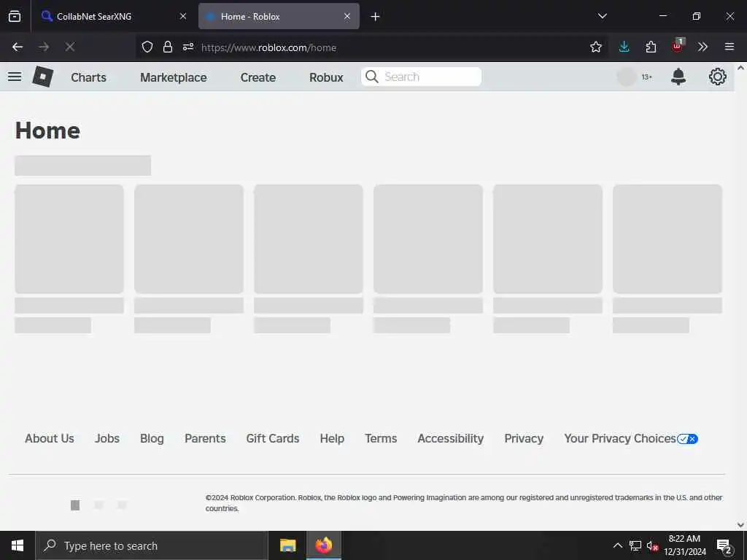This screenshot has width=747, height=560.
Task: Open the Windows Start menu
Action: (x=18, y=545)
